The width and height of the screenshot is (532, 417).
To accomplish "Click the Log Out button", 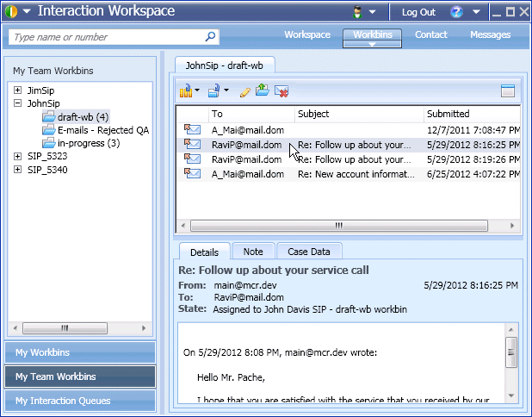I will point(418,12).
